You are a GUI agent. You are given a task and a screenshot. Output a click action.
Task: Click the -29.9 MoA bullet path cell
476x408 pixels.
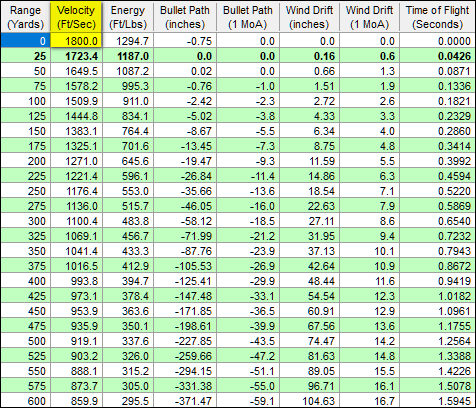pyautogui.click(x=248, y=281)
